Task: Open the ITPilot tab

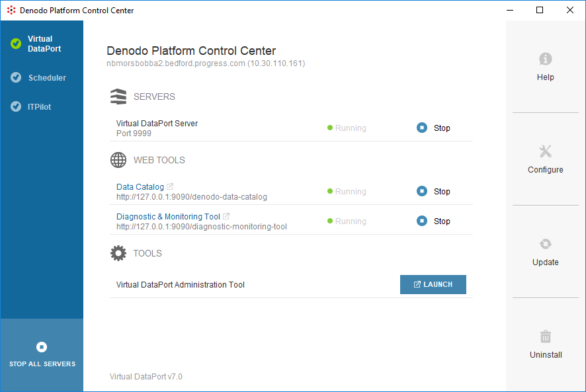Action: tap(39, 107)
